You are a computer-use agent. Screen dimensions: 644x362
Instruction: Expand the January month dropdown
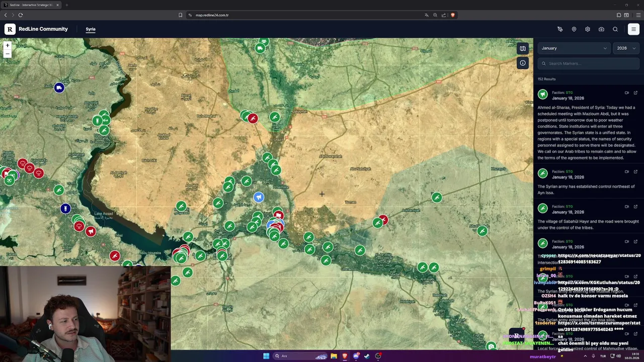[574, 48]
